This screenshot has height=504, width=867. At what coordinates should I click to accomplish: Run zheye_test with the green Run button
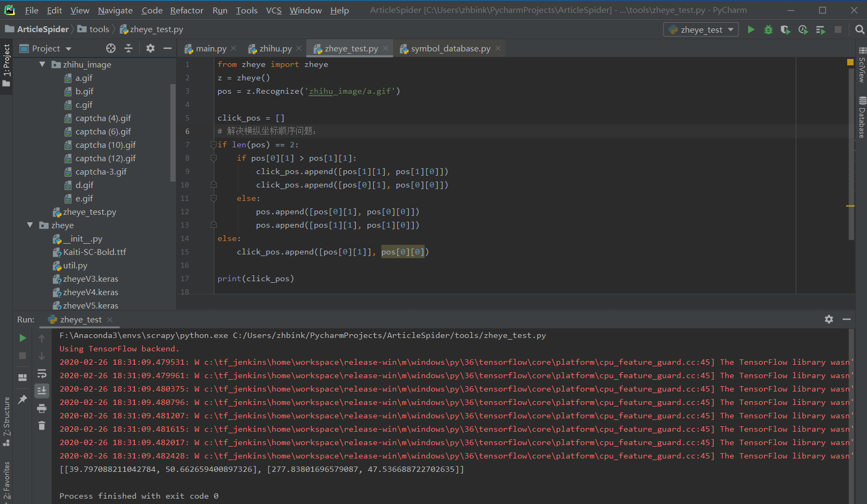click(751, 29)
